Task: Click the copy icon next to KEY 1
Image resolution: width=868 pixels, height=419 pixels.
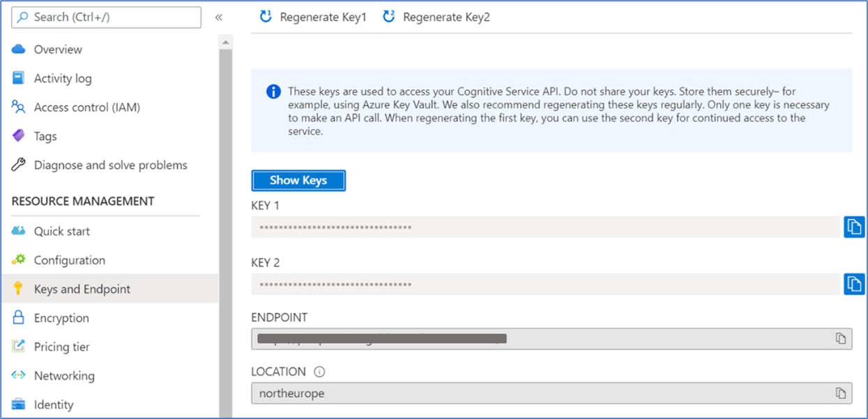Action: pyautogui.click(x=854, y=227)
